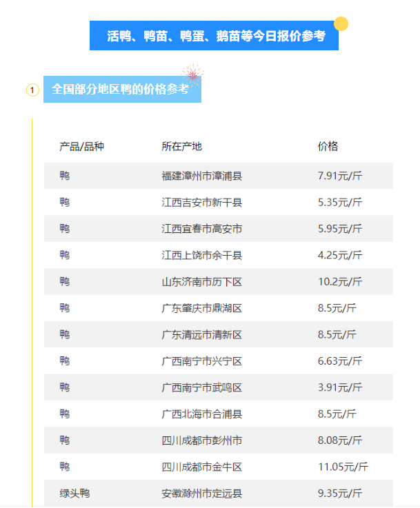The image size is (420, 508).
Task: Select the 江西宜春市高安市 row location
Action: pos(201,229)
